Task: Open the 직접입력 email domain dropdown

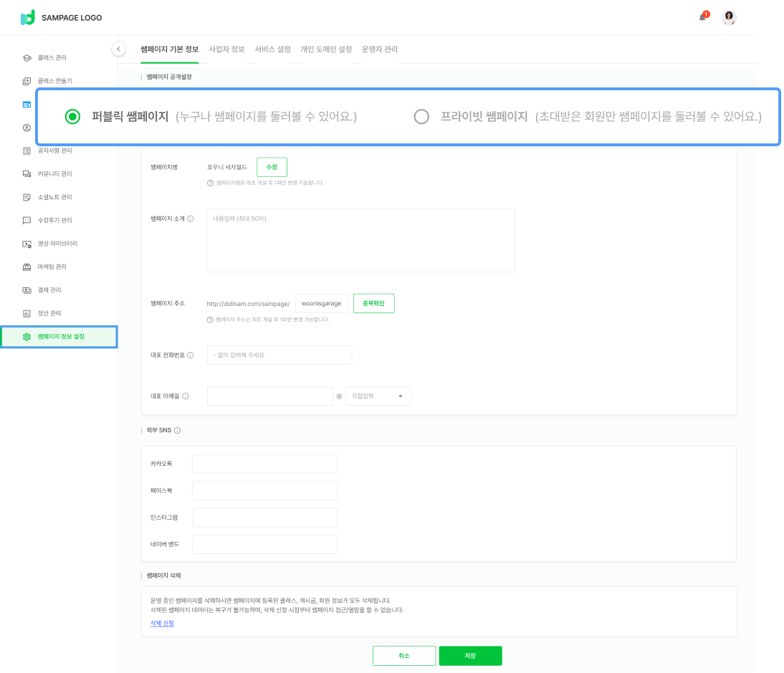Action: pos(378,396)
